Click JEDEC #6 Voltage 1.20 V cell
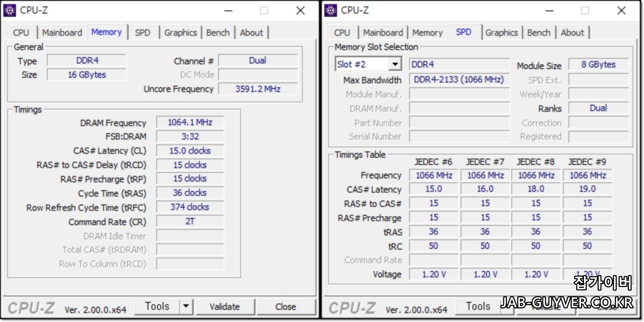 point(434,274)
